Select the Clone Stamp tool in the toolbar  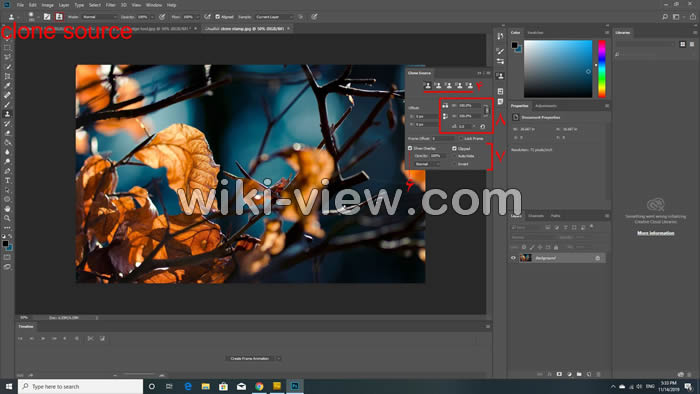click(x=7, y=114)
